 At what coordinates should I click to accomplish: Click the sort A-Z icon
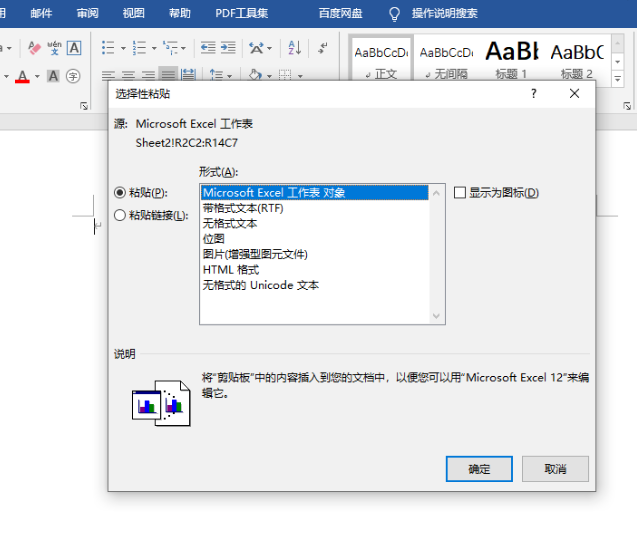(295, 48)
